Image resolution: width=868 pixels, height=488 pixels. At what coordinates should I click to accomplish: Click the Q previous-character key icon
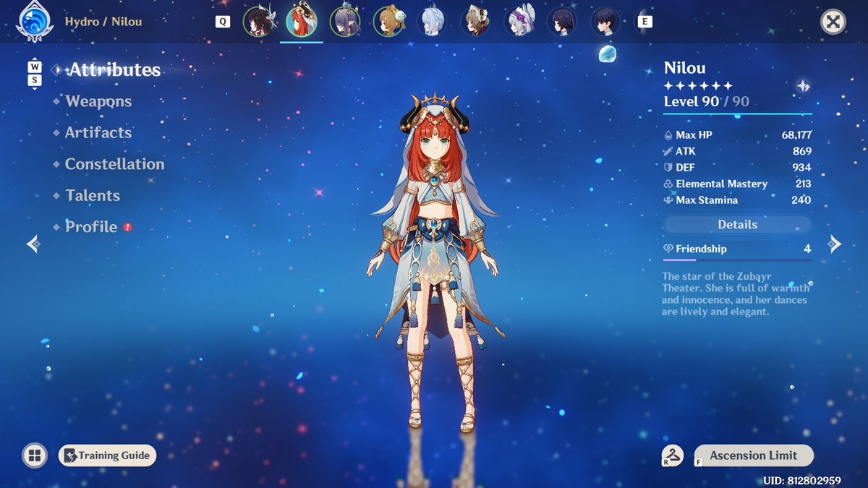[223, 22]
